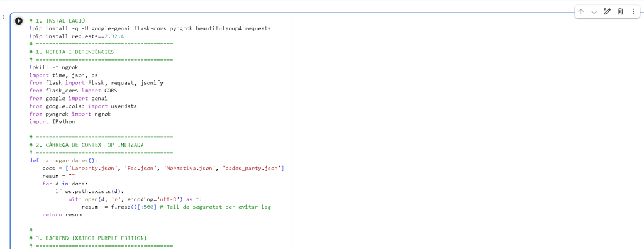Screen dimensions: 644x249
Task: Click the 'resum = ""' assignment line
Action: 58,176
